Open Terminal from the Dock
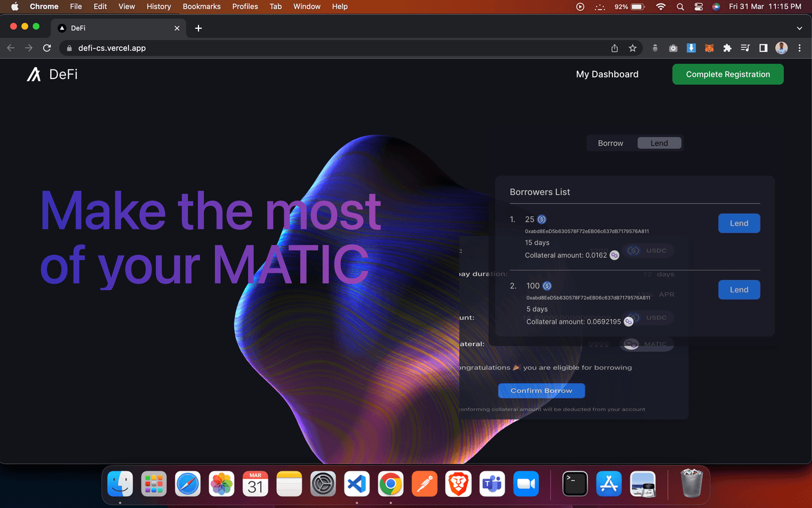This screenshot has width=812, height=508. 575,484
